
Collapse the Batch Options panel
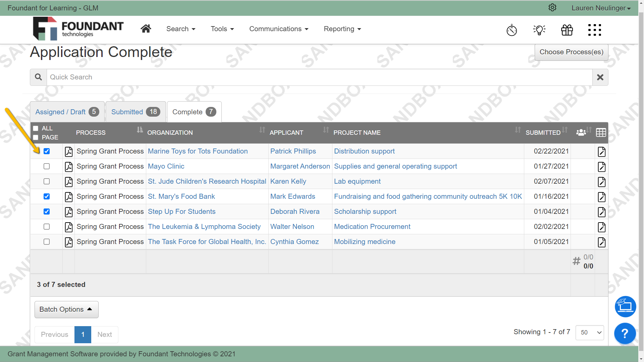click(x=66, y=309)
